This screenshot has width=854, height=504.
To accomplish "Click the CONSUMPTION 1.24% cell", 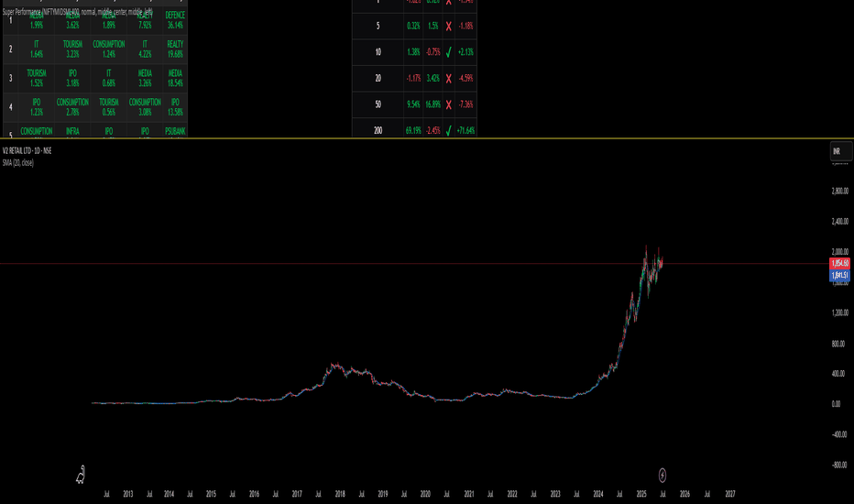I will 109,49.
